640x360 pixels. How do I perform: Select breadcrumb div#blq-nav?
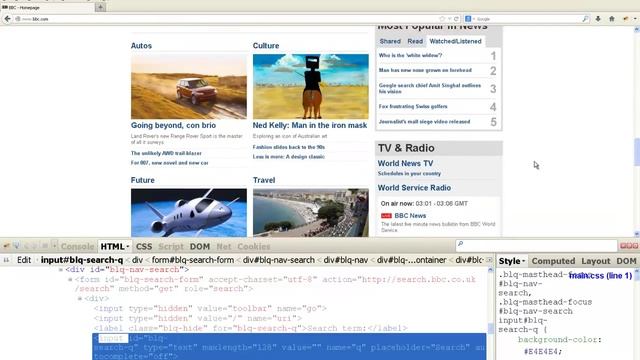[346, 260]
